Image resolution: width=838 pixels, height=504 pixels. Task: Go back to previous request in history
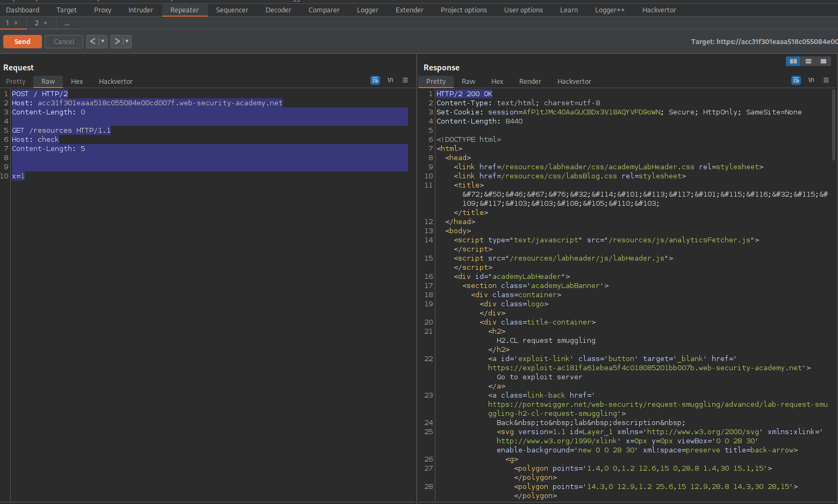(x=92, y=41)
